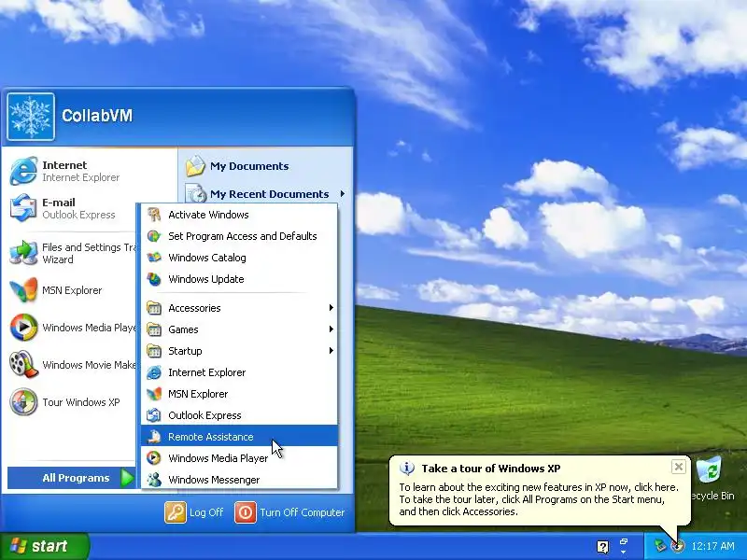Viewport: 747px width, 560px height.
Task: Click the Windows Movie Maker film reel icon
Action: 23,364
